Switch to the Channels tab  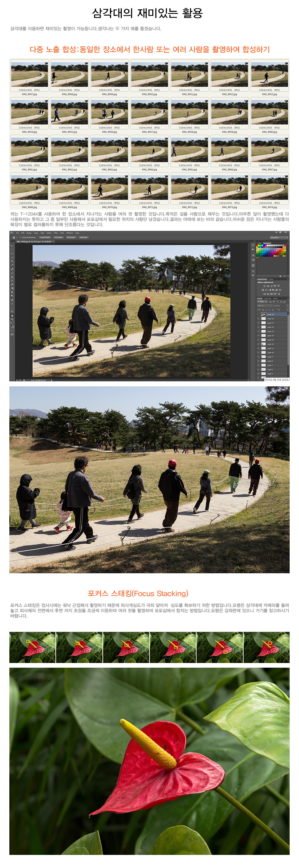pyautogui.click(x=267, y=298)
